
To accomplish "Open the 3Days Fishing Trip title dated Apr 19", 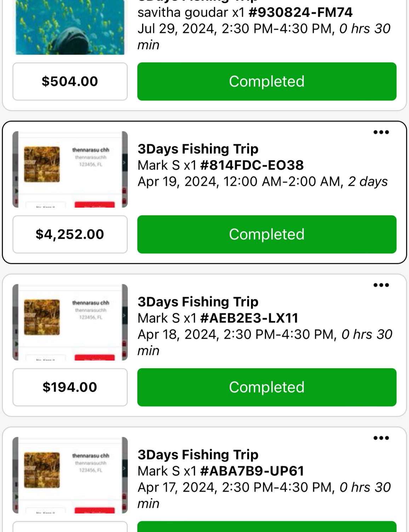I will [198, 149].
